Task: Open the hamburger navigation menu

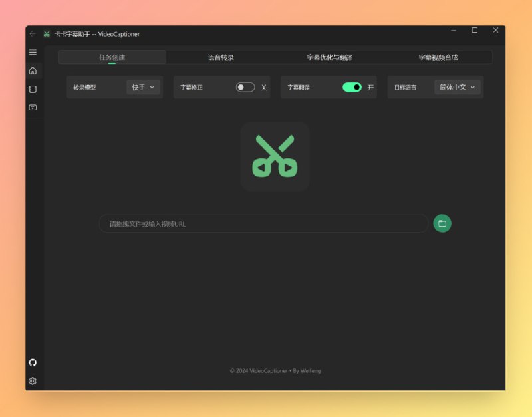Action: [33, 52]
